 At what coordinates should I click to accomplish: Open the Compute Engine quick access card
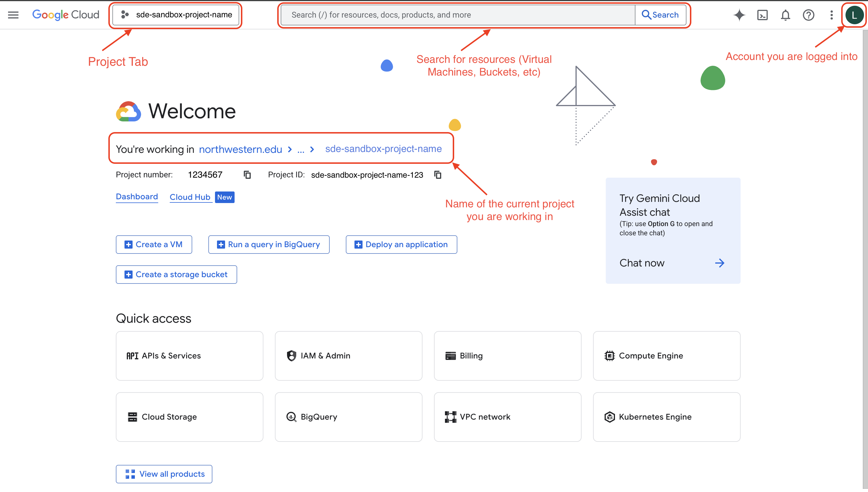(x=667, y=356)
